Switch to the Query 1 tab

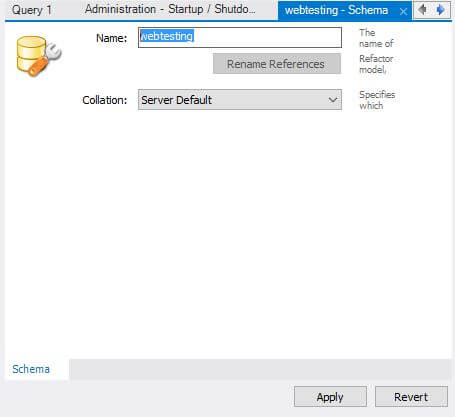32,10
